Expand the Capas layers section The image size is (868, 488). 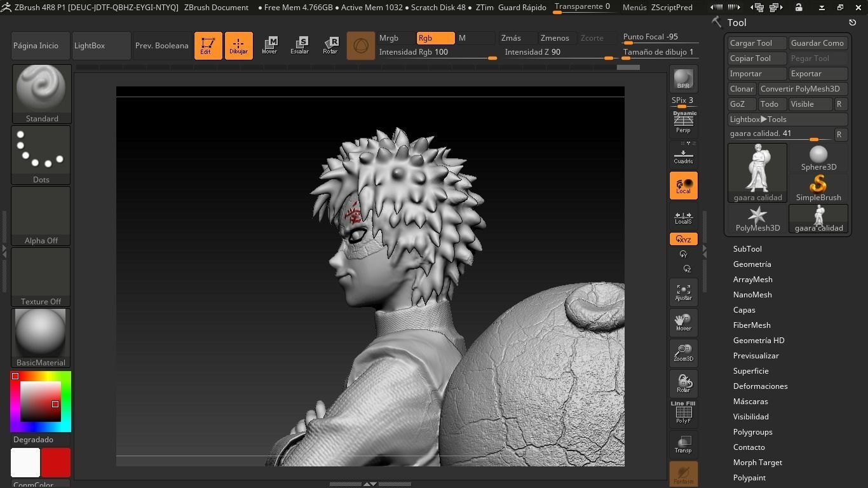point(744,310)
